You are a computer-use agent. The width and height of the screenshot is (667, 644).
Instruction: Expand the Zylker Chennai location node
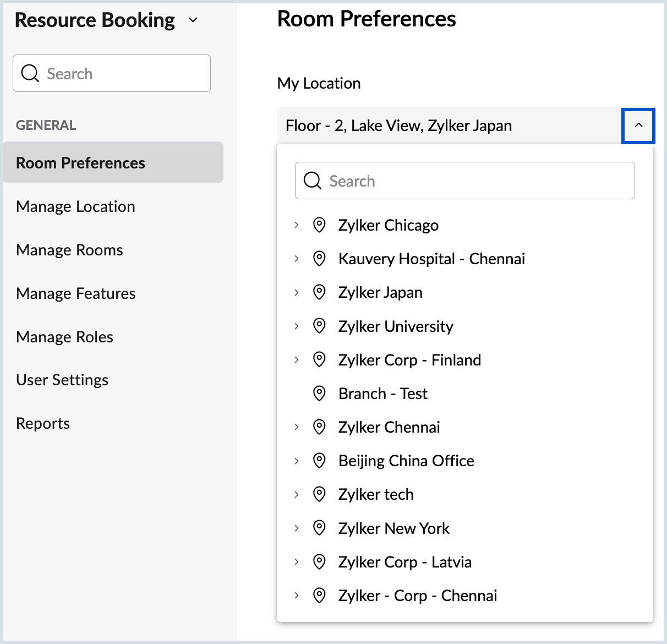click(297, 427)
